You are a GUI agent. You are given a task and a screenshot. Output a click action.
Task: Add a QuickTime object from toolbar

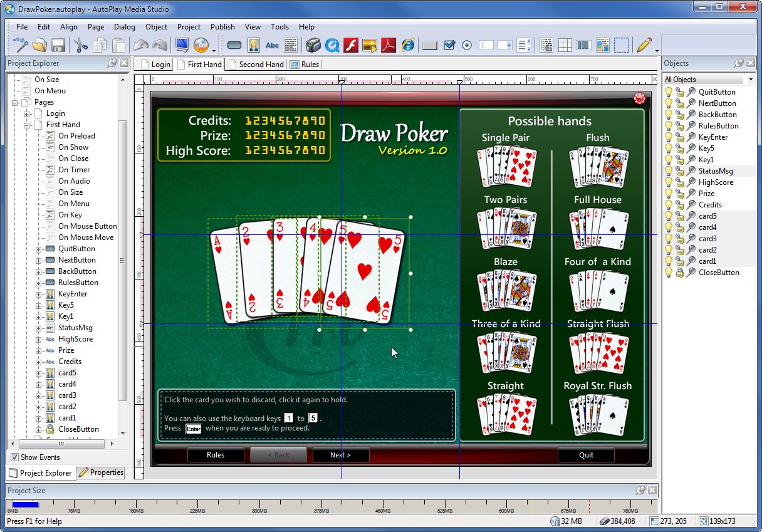pyautogui.click(x=332, y=45)
